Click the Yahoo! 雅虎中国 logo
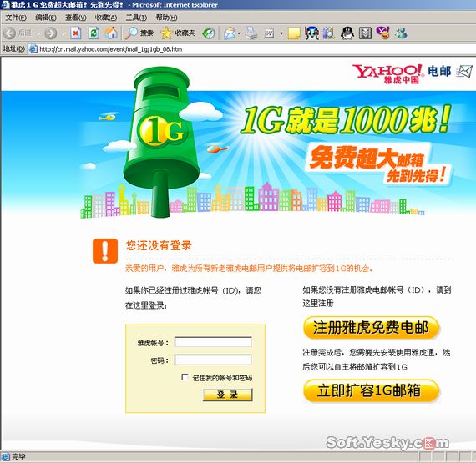476x463 pixels. [388, 73]
